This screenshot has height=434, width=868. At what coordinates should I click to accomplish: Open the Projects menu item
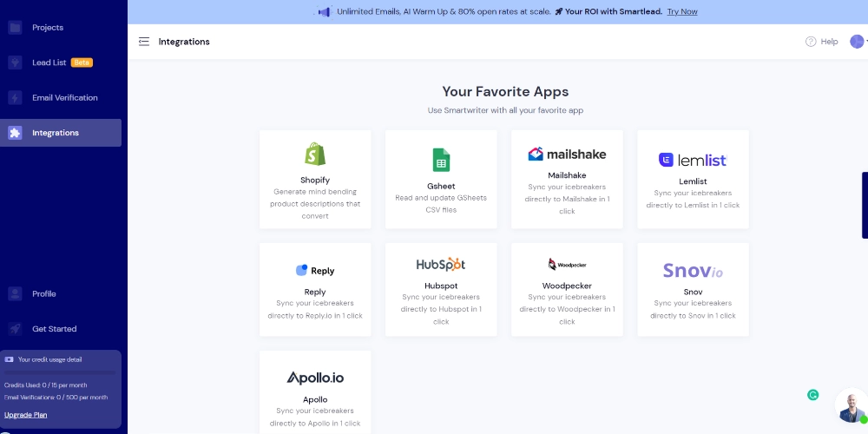pos(48,28)
